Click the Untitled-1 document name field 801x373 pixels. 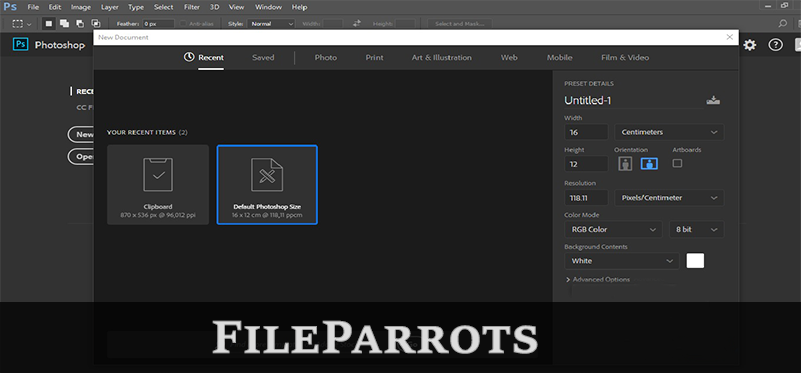coord(633,101)
